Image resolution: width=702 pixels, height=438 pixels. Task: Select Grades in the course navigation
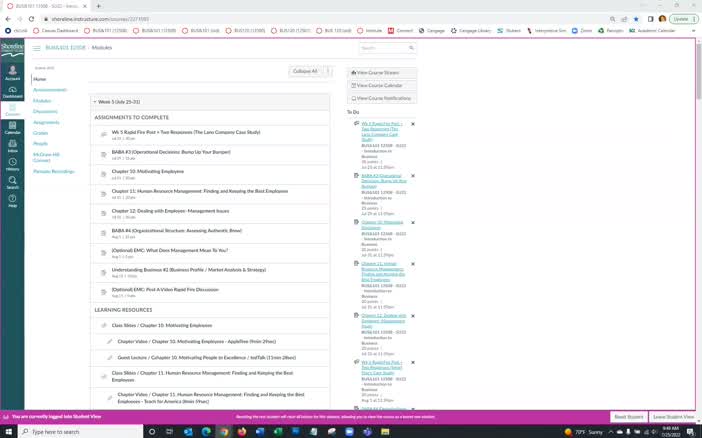tap(40, 133)
